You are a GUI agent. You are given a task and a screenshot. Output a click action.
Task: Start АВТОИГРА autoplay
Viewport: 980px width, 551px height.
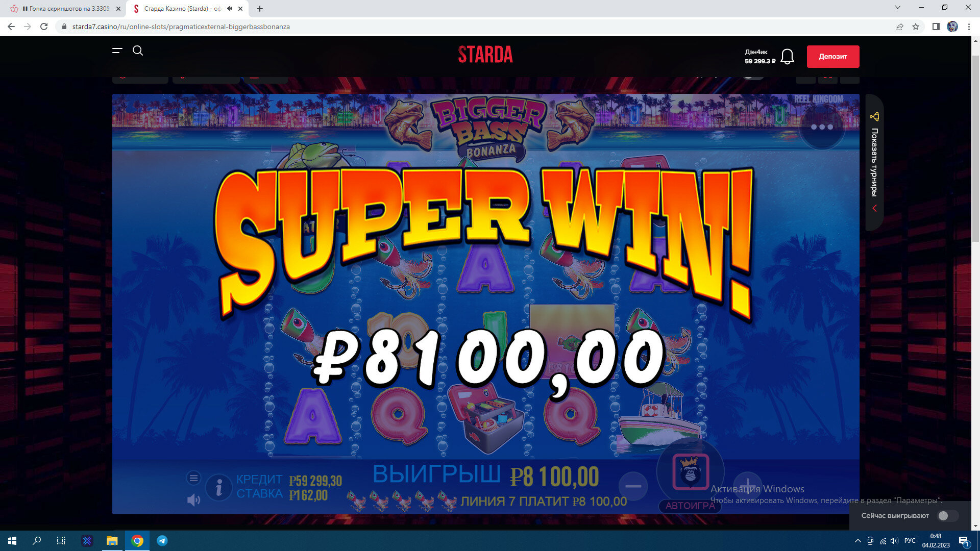pos(690,506)
